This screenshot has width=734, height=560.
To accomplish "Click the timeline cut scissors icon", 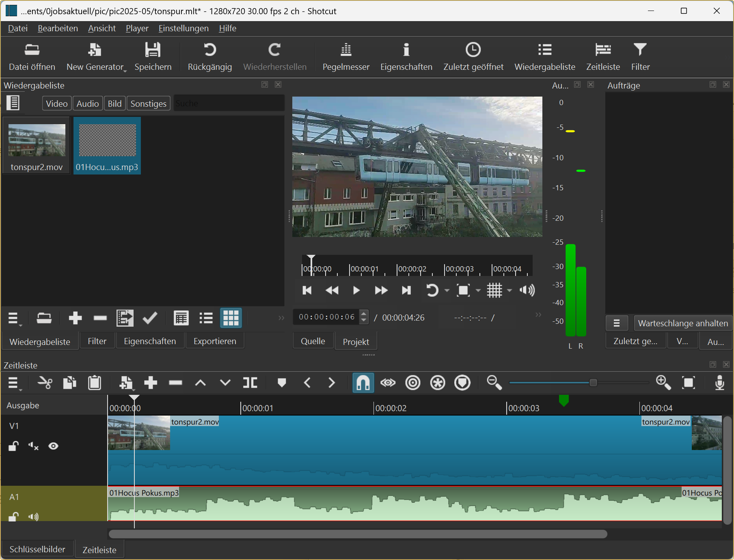I will pyautogui.click(x=45, y=383).
